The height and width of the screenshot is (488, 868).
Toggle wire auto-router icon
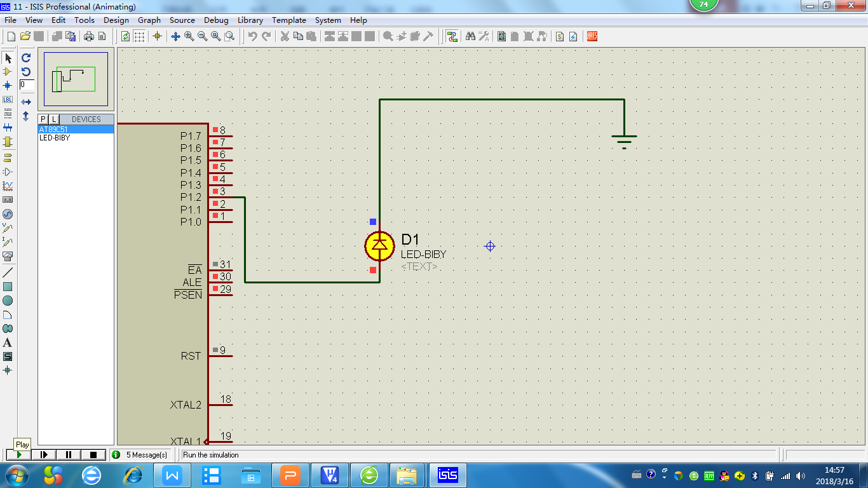pos(452,36)
